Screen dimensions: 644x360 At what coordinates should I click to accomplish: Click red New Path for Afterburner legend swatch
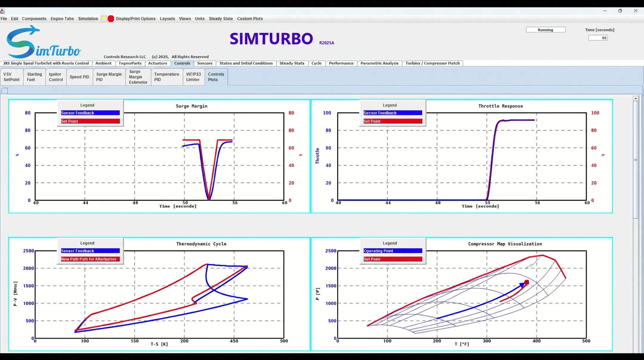click(x=90, y=259)
